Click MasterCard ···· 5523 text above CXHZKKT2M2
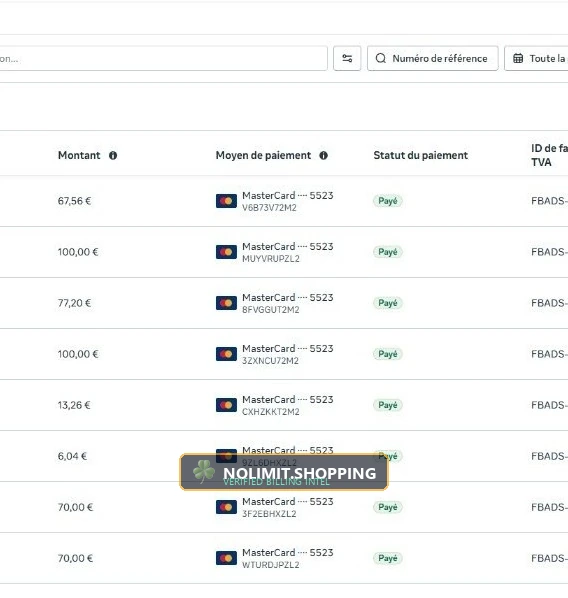Screen dimensions: 568x598 tap(288, 400)
